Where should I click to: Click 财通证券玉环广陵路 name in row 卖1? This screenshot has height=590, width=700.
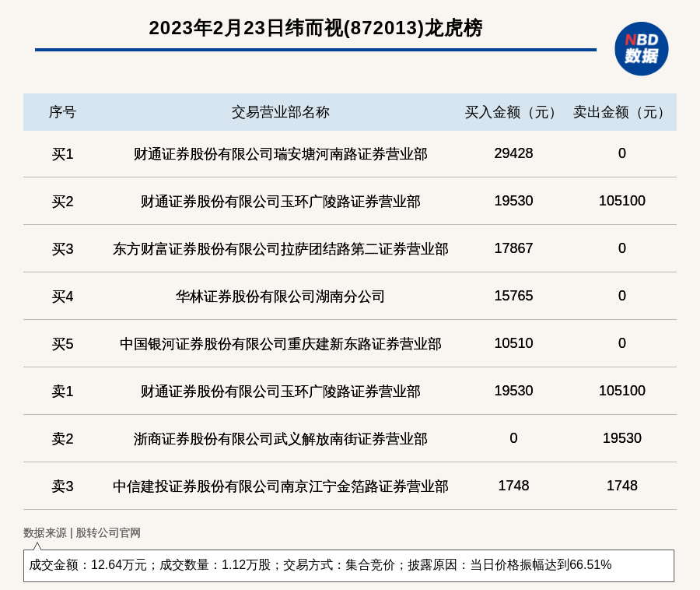coord(280,392)
